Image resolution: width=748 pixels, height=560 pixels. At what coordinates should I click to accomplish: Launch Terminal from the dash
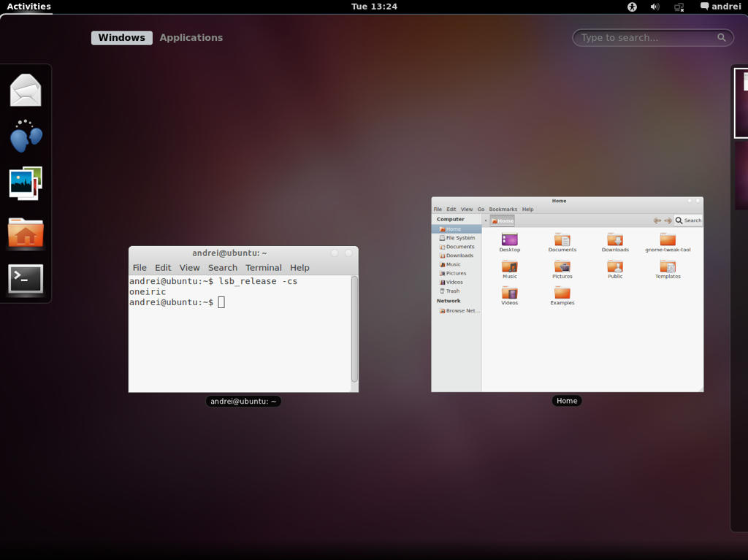[x=26, y=279]
